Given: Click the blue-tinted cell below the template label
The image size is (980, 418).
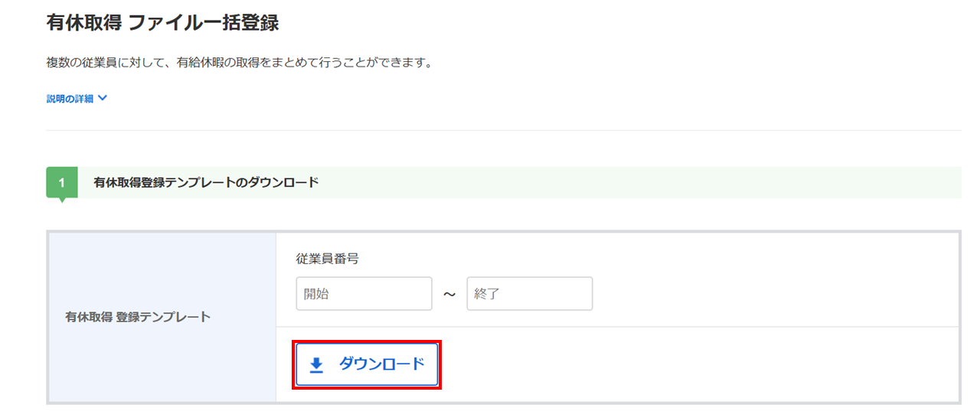Looking at the screenshot, I should [x=162, y=367].
